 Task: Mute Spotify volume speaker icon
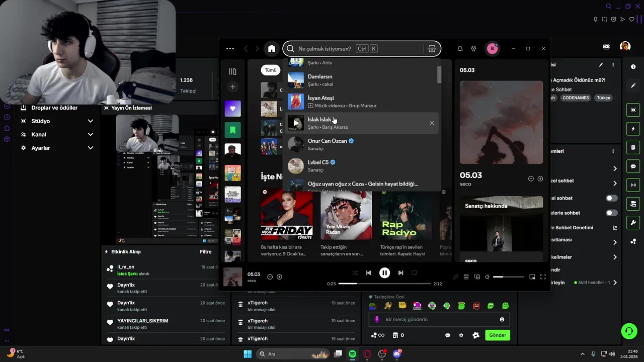(487, 277)
